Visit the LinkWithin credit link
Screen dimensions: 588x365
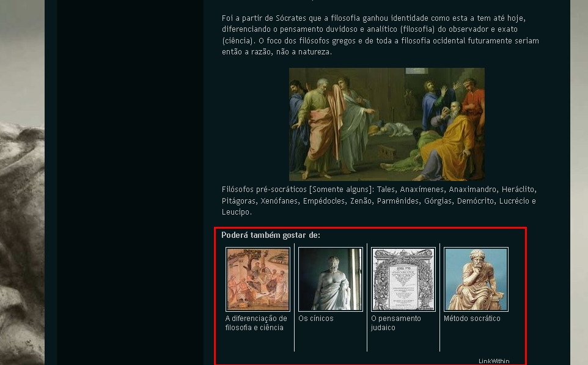(493, 361)
